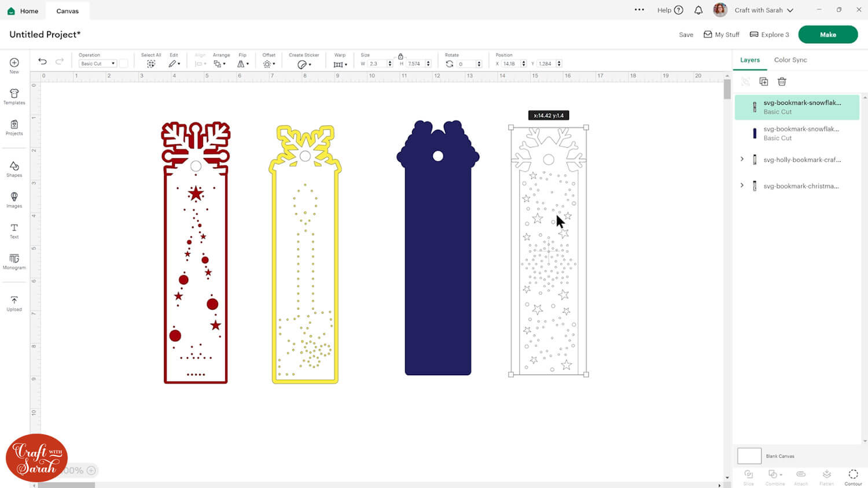Open notifications bell
Screen dimensions: 868x488
point(698,10)
